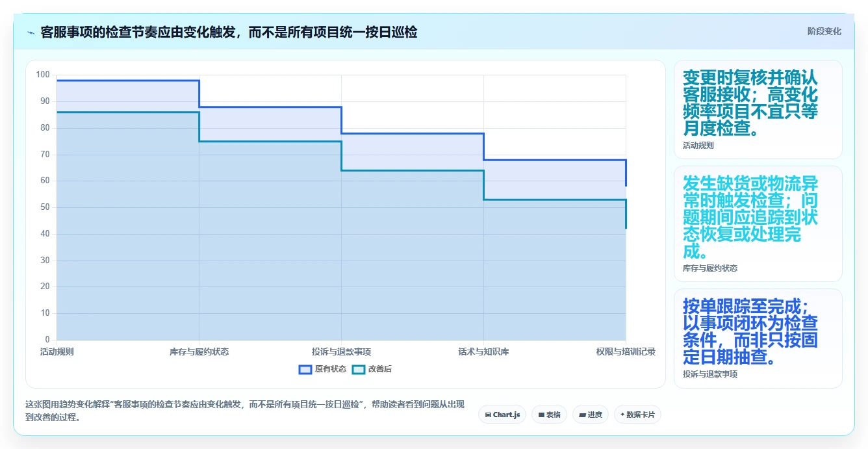Click the lightning icon beside the title
Screen dimensions: 868x449
pos(31,32)
